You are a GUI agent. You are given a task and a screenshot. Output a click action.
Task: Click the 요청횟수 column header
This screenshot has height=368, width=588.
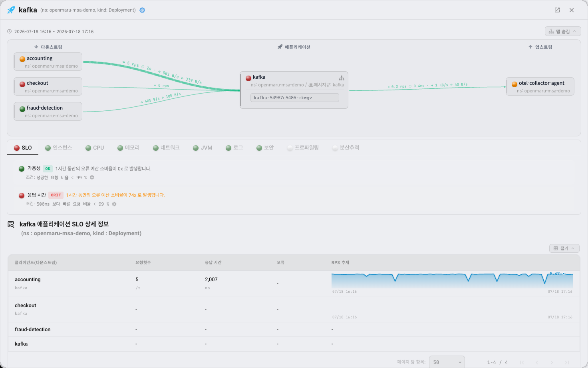143,262
